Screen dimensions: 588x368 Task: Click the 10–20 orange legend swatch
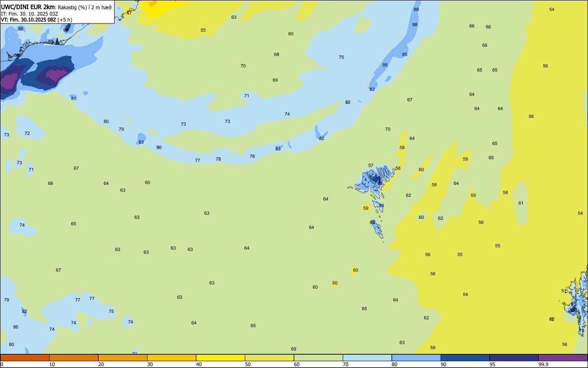73,357
